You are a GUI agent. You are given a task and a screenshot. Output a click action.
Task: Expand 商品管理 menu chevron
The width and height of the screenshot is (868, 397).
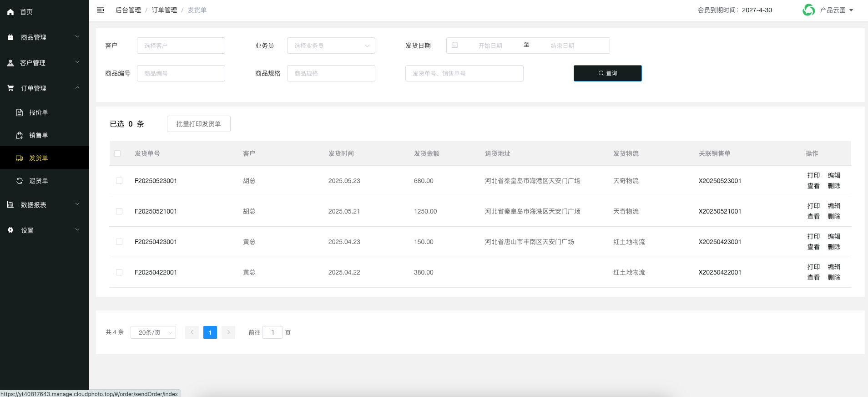point(77,36)
